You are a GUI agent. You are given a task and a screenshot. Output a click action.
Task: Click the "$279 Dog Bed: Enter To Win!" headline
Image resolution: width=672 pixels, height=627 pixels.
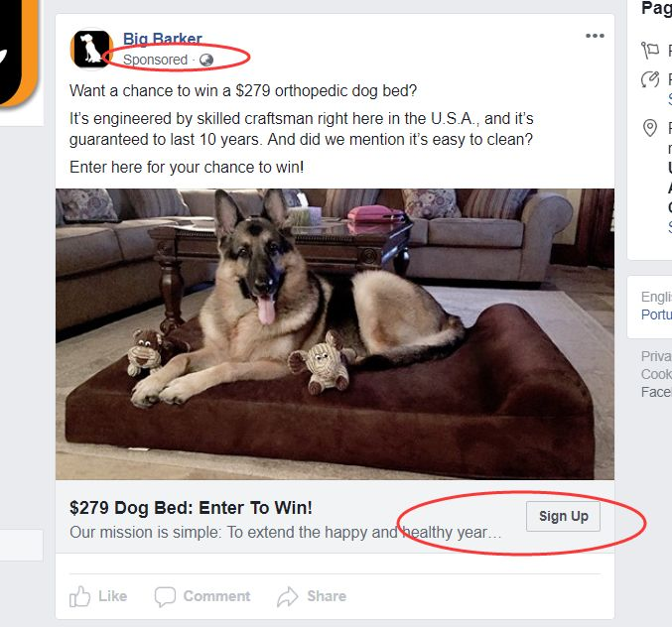[191, 508]
